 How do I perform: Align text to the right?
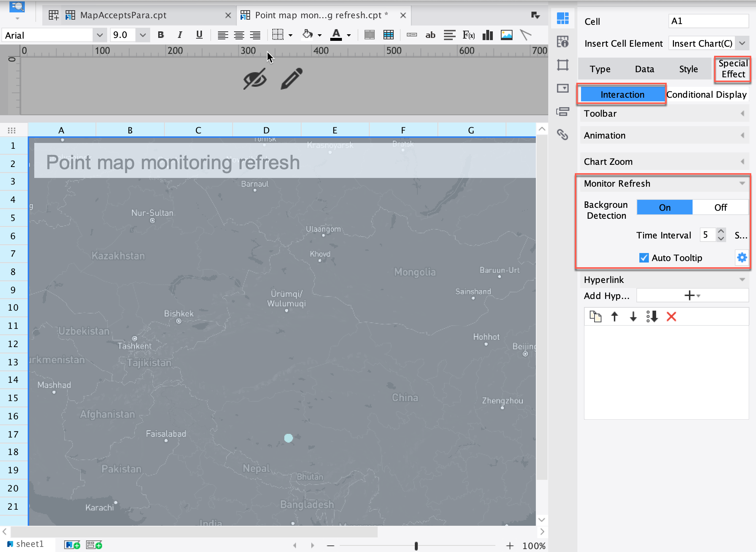pyautogui.click(x=255, y=35)
